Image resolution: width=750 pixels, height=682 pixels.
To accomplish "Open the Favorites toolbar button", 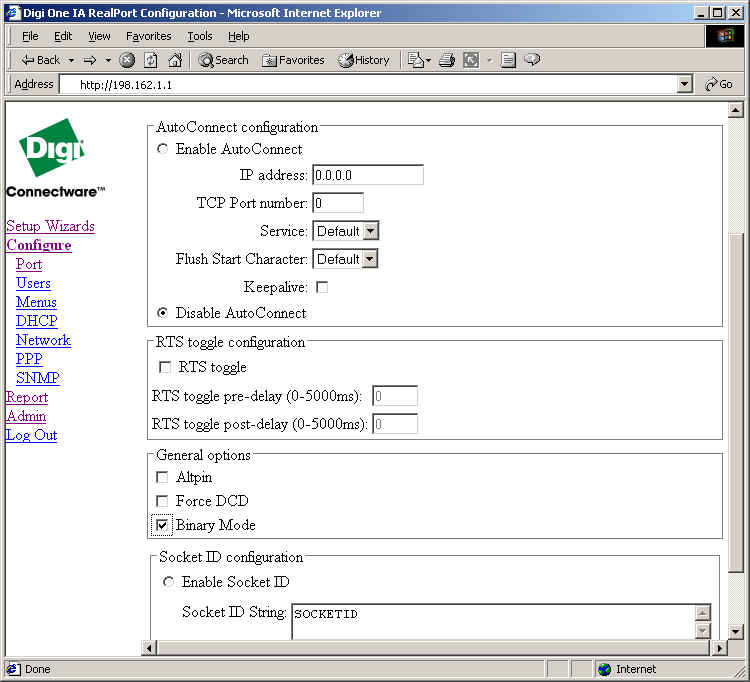I will click(x=293, y=60).
